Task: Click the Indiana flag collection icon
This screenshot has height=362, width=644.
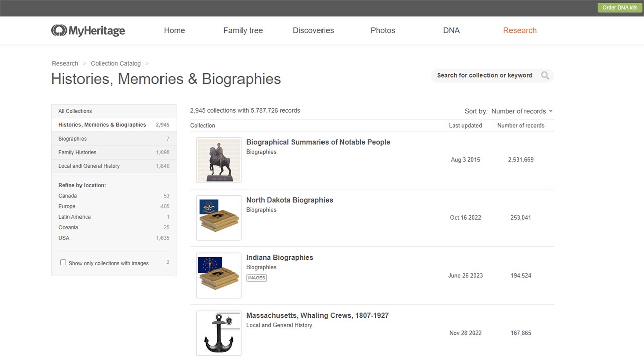Action: 218,275
